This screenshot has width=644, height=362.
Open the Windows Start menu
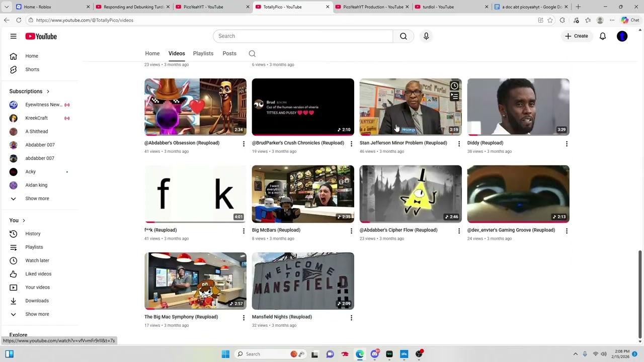click(225, 354)
